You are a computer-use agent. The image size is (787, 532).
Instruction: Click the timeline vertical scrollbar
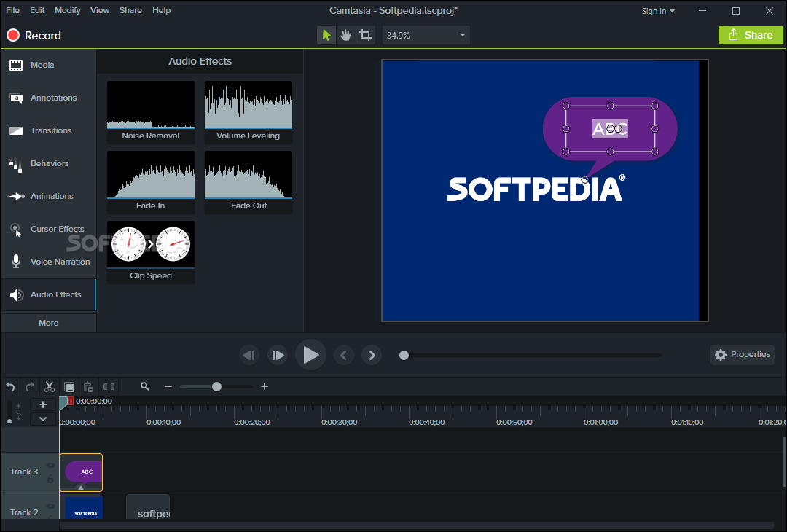(x=783, y=462)
